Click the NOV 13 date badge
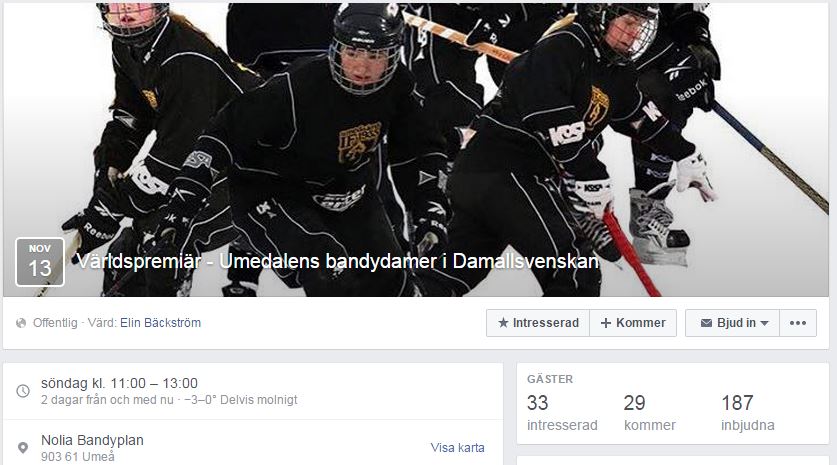 point(40,262)
